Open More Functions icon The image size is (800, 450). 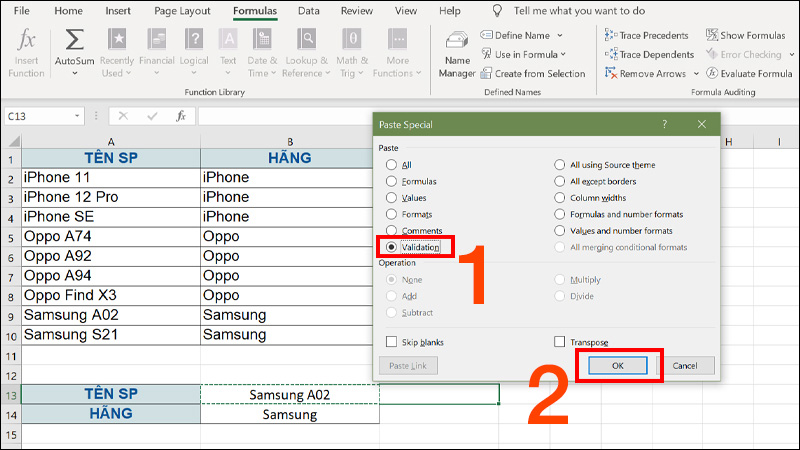click(397, 39)
